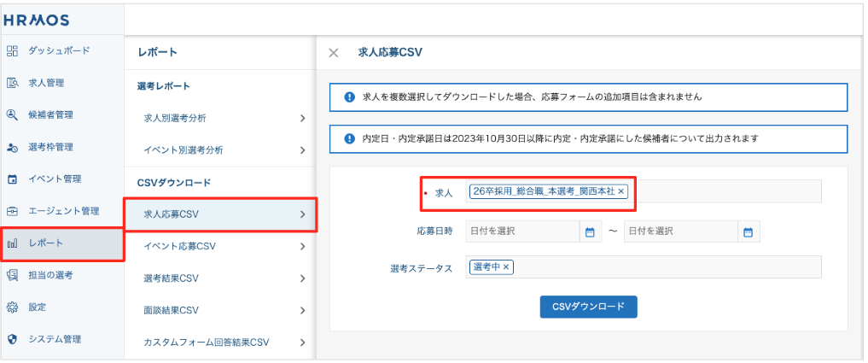Click the エージェント管理 briefcase icon
This screenshot has width=868, height=363.
tap(12, 211)
